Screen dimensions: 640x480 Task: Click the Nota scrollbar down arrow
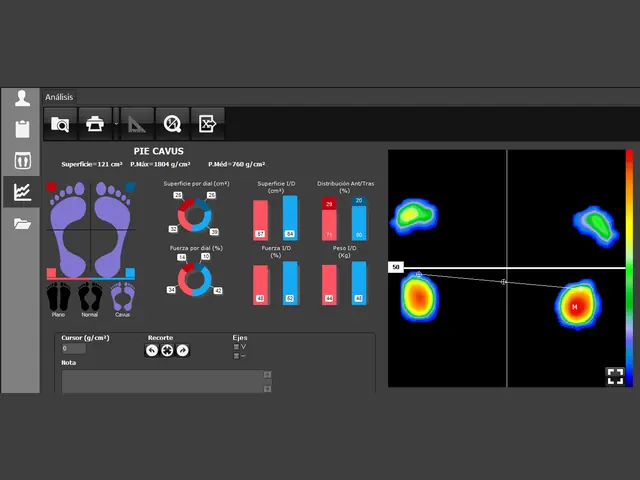267,389
